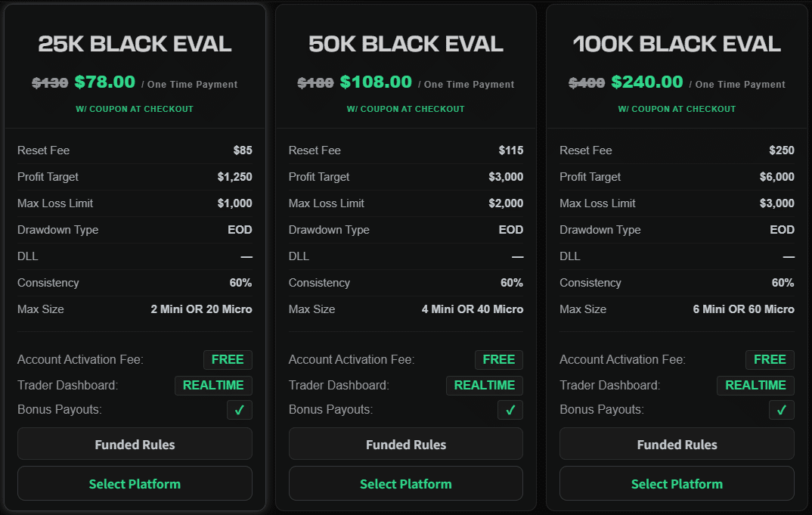Click the FREE activation badge on 25K plan
812x515 pixels.
coord(228,359)
